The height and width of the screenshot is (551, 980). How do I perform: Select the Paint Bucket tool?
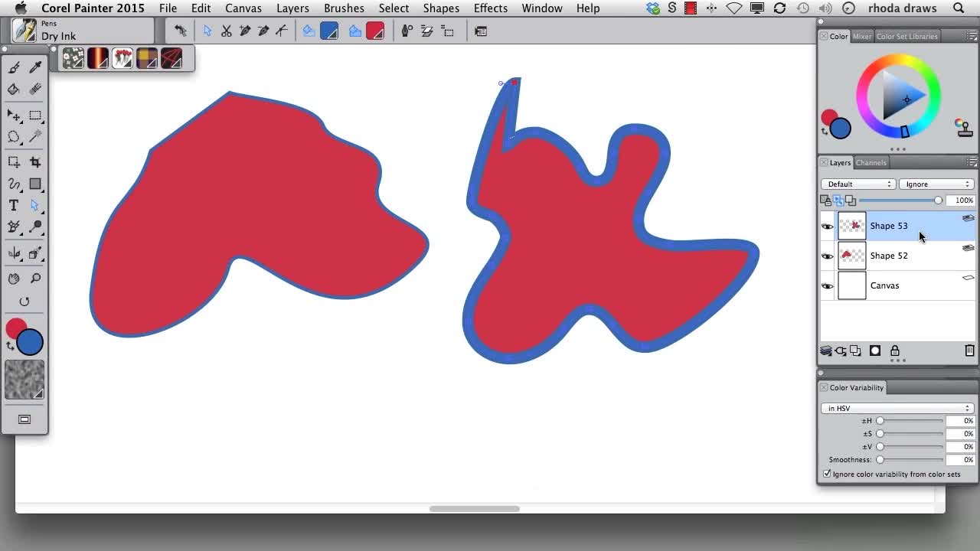click(x=14, y=90)
